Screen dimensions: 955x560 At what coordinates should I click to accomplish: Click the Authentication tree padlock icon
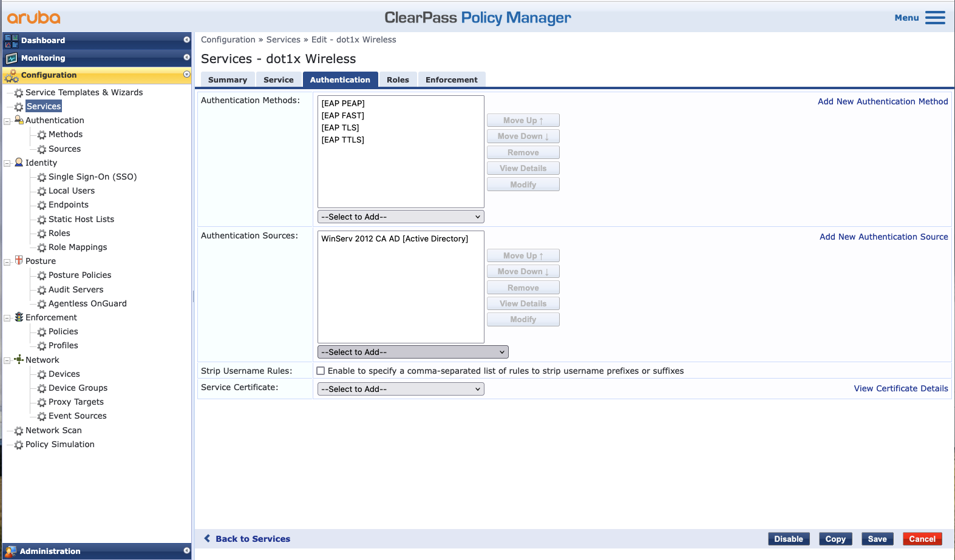[x=19, y=120]
